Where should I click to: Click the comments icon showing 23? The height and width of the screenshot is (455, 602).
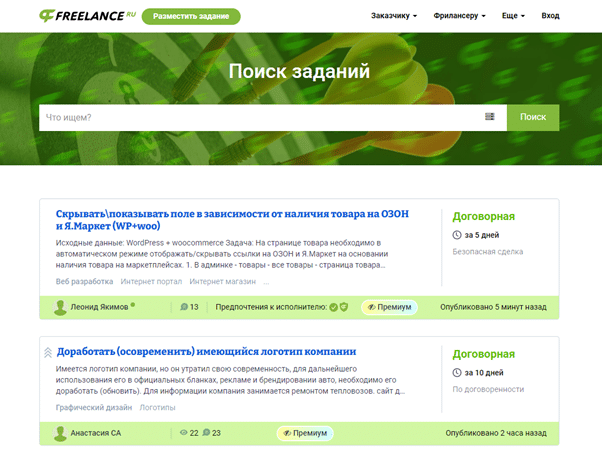click(206, 433)
